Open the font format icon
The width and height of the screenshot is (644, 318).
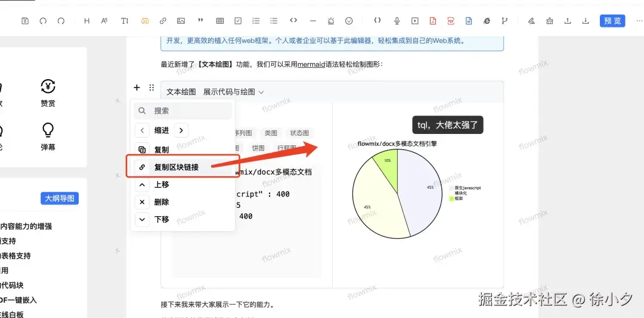point(104,20)
